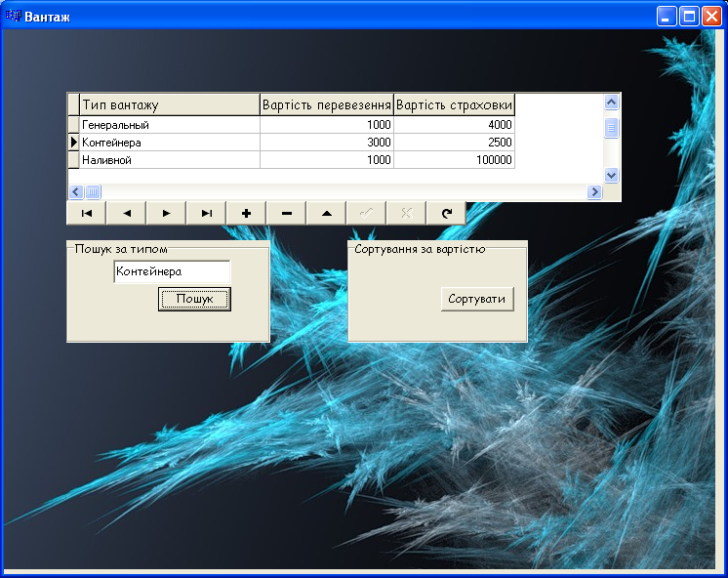Click the grid's horizontal scrollbar right arrow

(594, 192)
